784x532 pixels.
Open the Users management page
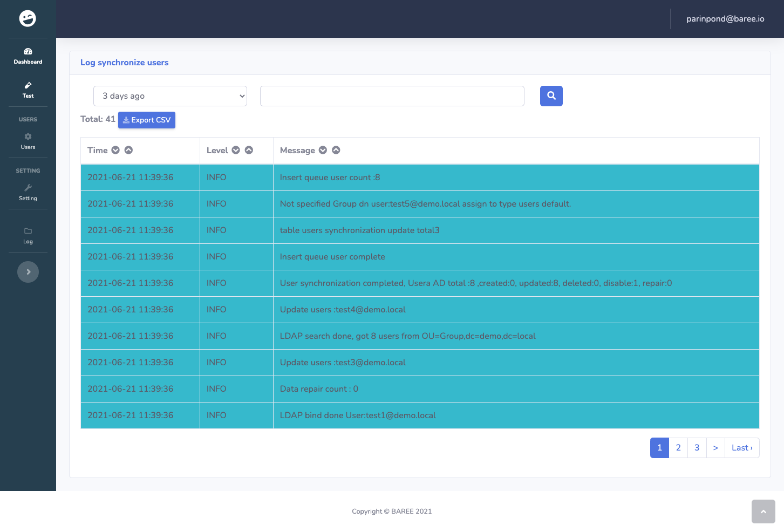(28, 141)
